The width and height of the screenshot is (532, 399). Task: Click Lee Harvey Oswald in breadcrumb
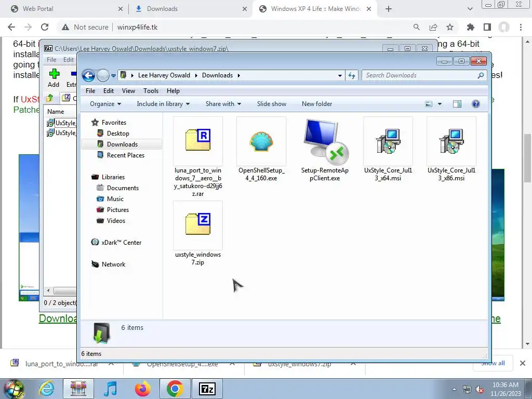(164, 75)
